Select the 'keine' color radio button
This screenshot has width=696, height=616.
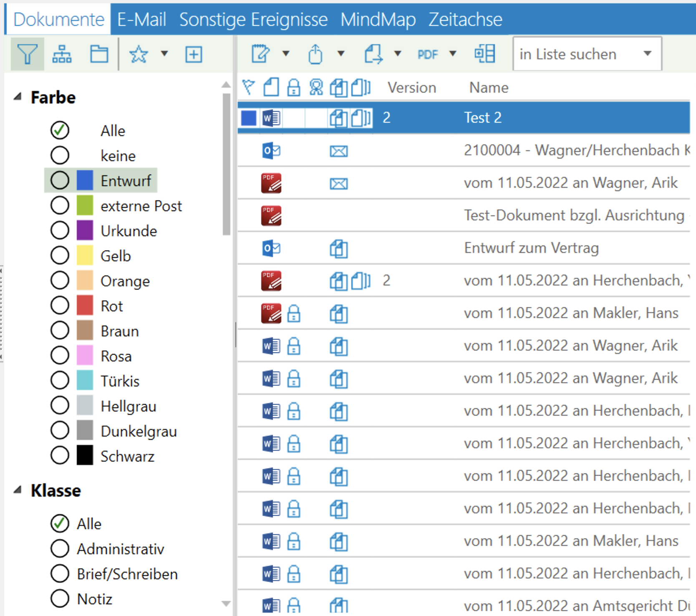pyautogui.click(x=60, y=156)
